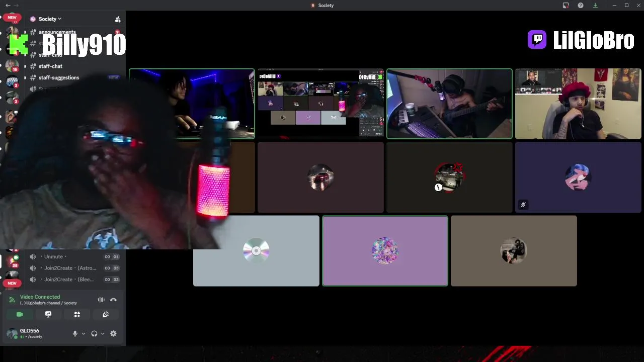
Task: Select the lavender tile with glitter avatar
Action: pyautogui.click(x=385, y=251)
